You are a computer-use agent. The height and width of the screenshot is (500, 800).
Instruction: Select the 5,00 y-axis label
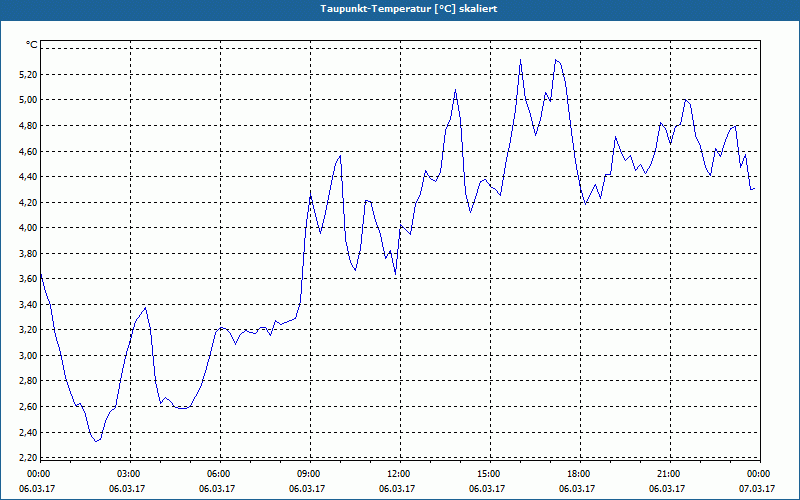pyautogui.click(x=29, y=100)
